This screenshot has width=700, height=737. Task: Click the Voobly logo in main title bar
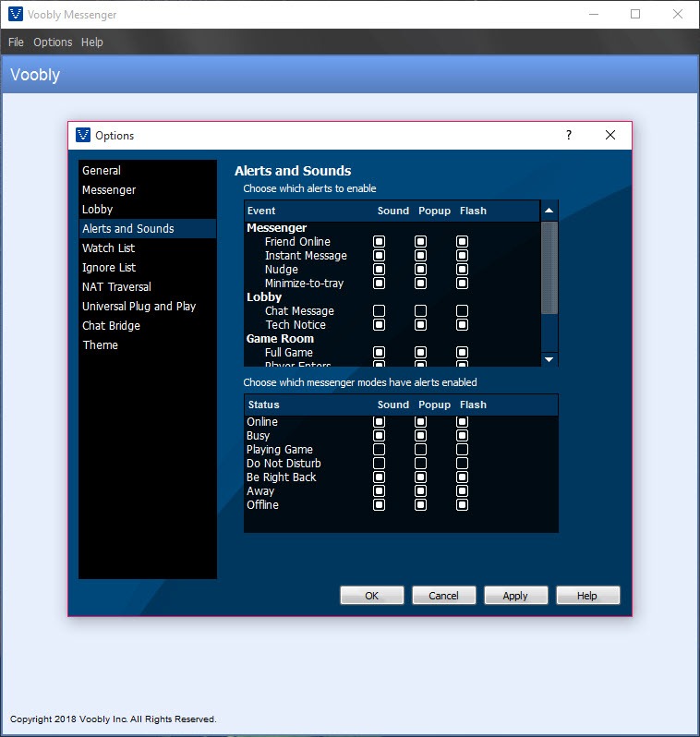(16, 14)
